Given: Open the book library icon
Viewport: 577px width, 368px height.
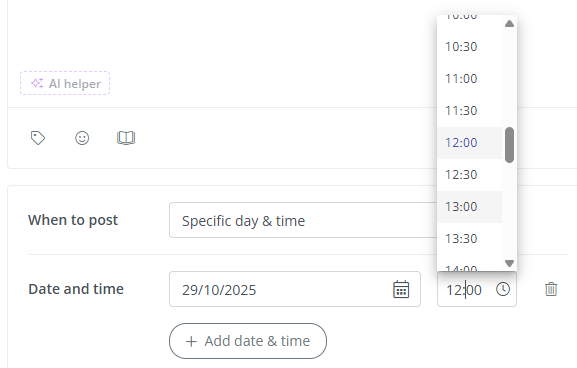Looking at the screenshot, I should pyautogui.click(x=126, y=138).
